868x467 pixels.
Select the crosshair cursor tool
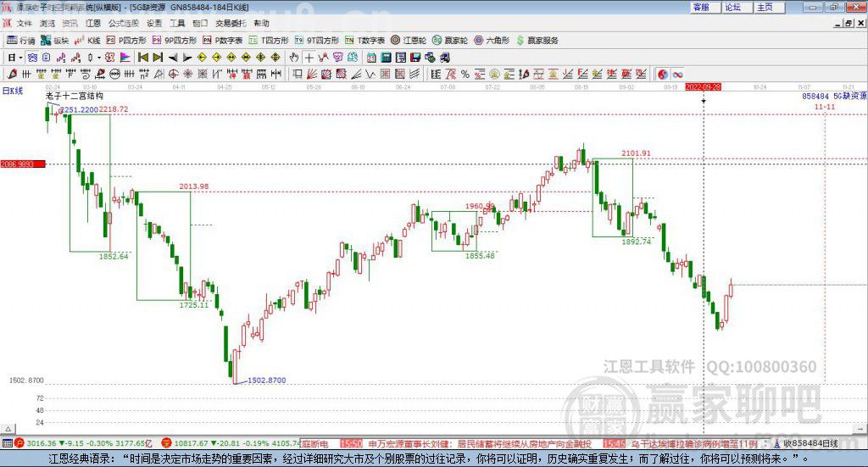(x=309, y=58)
